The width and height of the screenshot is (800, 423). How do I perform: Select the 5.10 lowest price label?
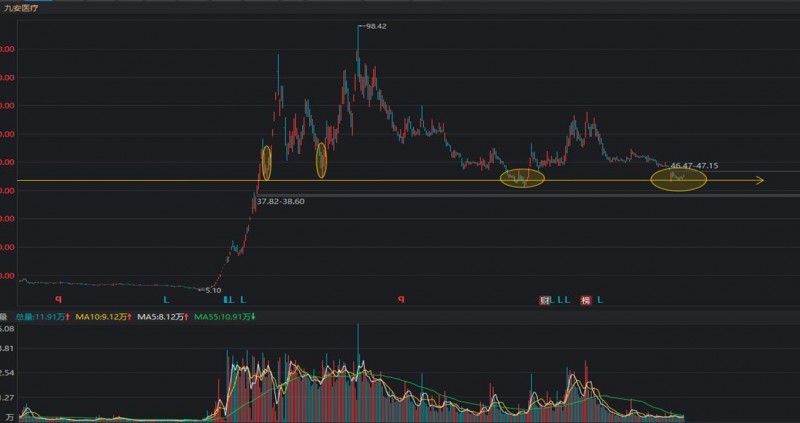point(213,290)
